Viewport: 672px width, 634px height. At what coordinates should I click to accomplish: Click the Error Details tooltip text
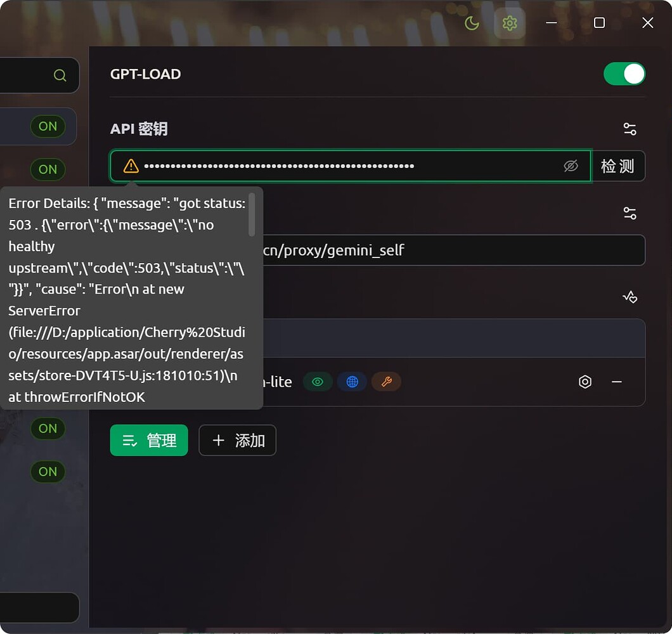coord(127,300)
